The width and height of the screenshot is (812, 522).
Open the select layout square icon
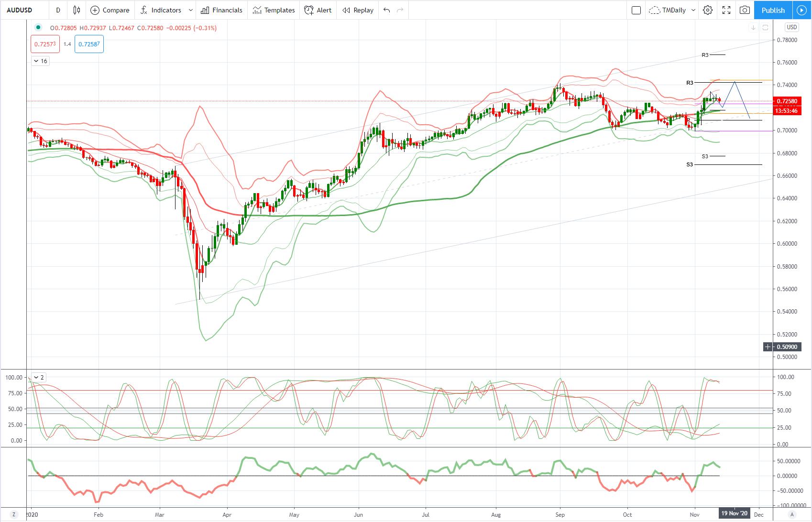tap(636, 10)
